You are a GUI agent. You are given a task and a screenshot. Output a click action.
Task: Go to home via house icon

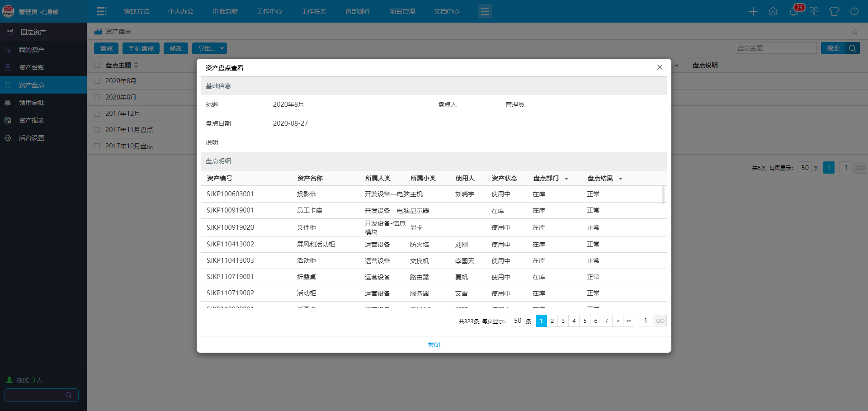[773, 11]
